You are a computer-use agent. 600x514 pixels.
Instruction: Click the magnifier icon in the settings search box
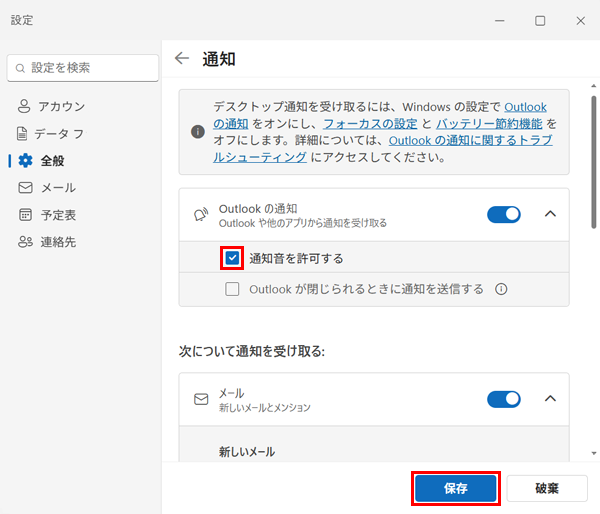(20, 68)
